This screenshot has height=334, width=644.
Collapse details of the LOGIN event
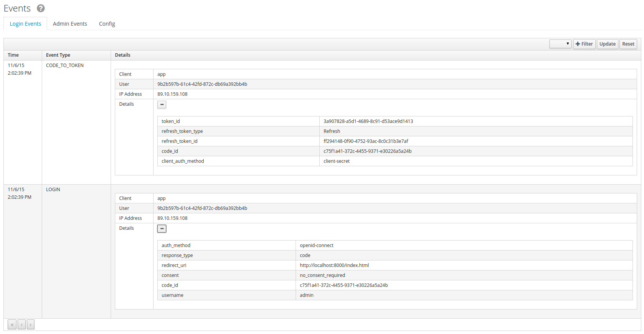(162, 229)
